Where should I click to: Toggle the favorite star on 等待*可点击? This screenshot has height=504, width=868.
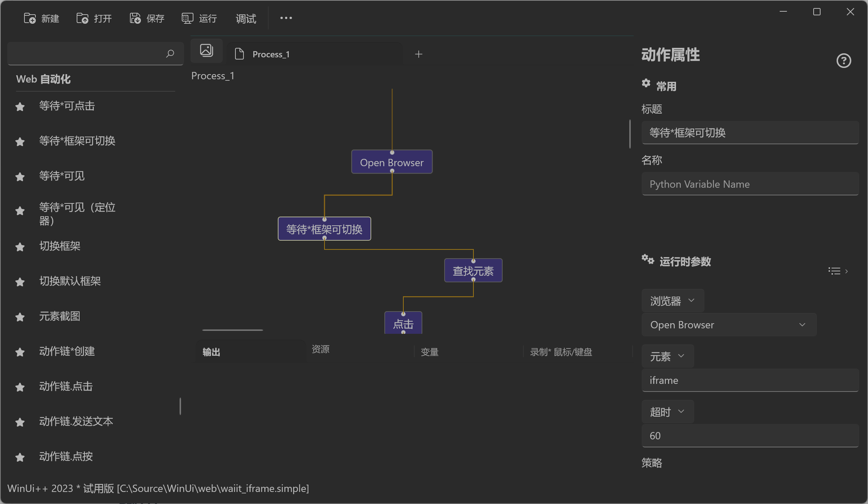[20, 107]
